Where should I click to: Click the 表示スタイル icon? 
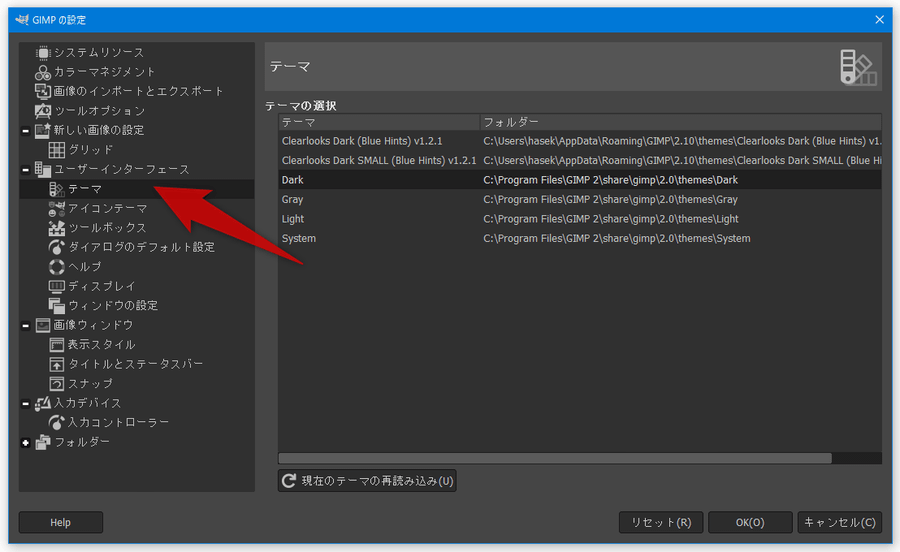[57, 345]
